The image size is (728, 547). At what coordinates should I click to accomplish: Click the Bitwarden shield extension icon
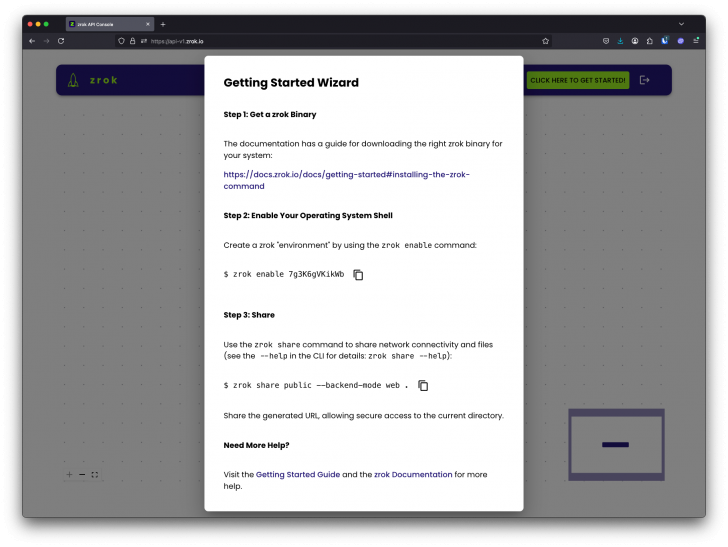click(x=665, y=40)
